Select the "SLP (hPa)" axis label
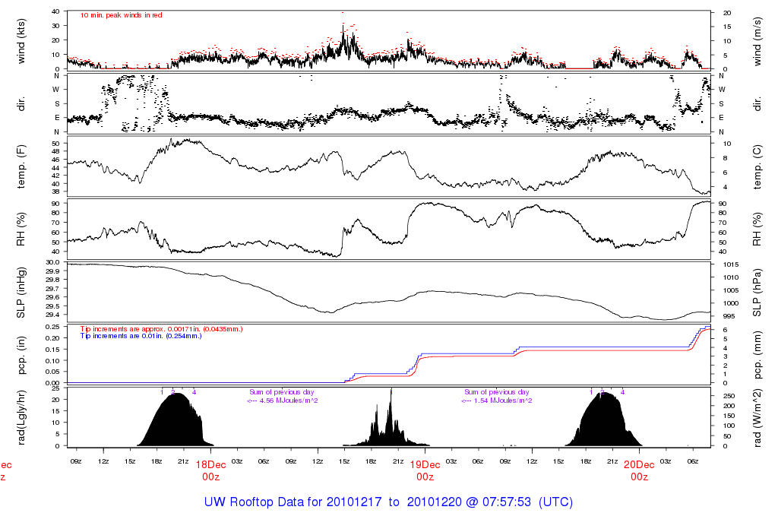Viewport: 778px width, 532px height. (x=757, y=293)
